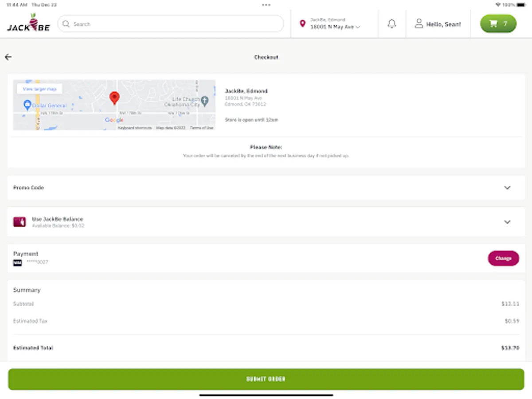Click the masked card number ending 3027
The image size is (532, 399).
[37, 262]
